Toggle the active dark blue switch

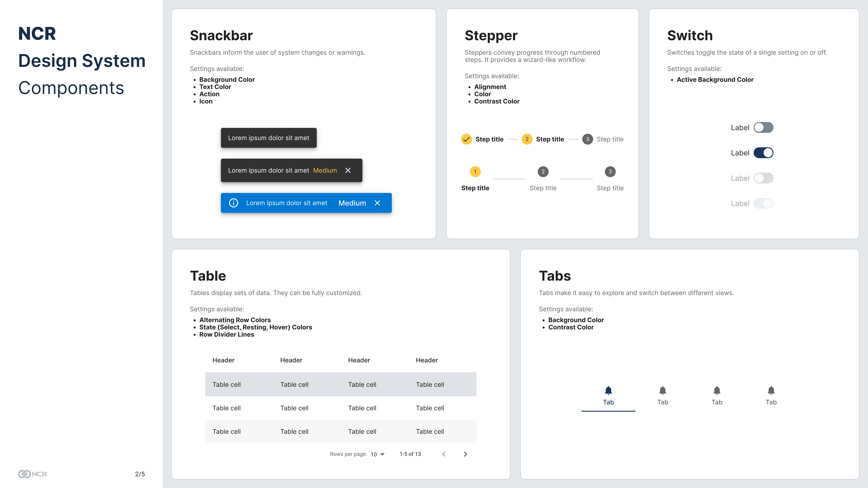click(763, 153)
